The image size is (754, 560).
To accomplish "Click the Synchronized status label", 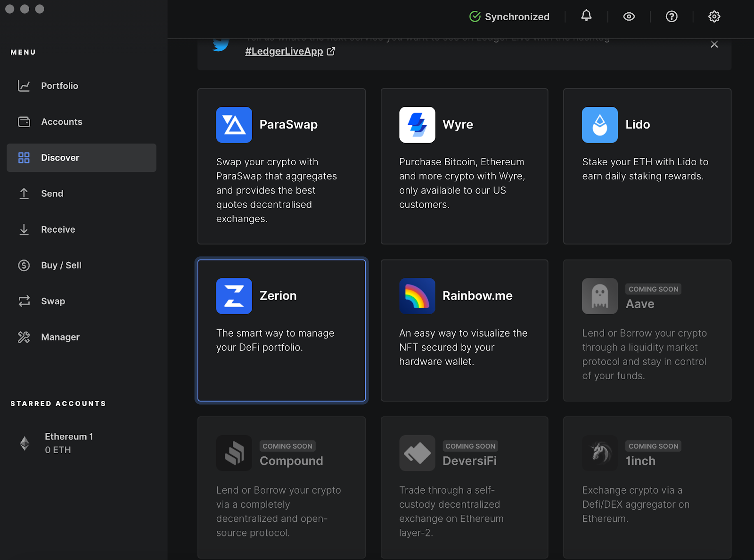I will point(517,17).
